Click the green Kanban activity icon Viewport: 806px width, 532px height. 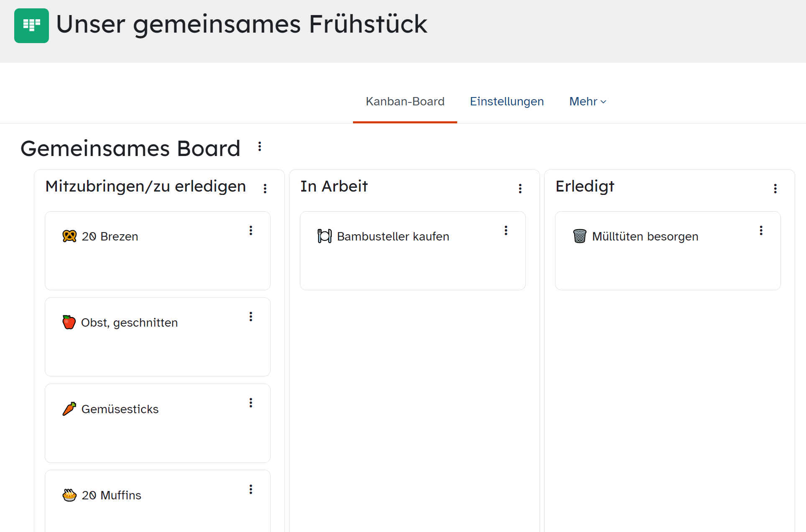(31, 26)
